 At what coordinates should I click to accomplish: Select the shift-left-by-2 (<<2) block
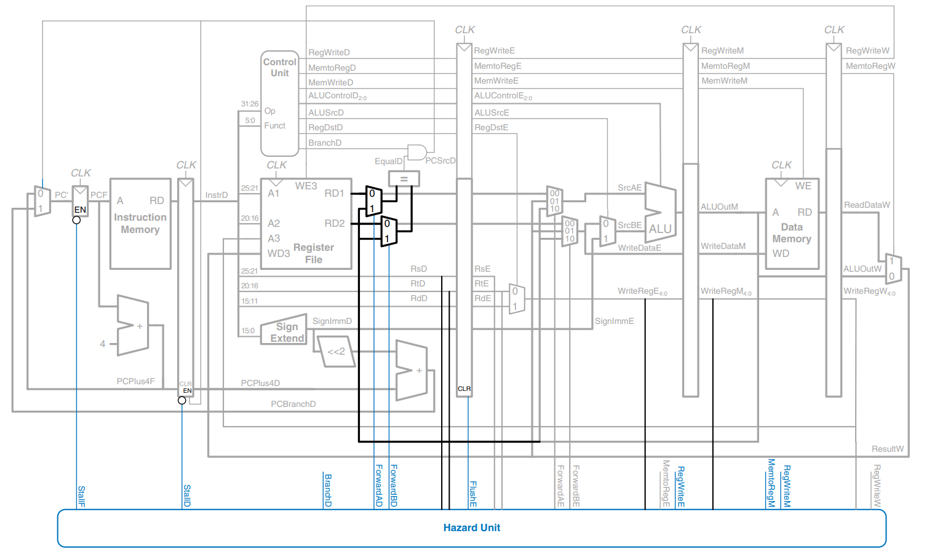(x=335, y=351)
